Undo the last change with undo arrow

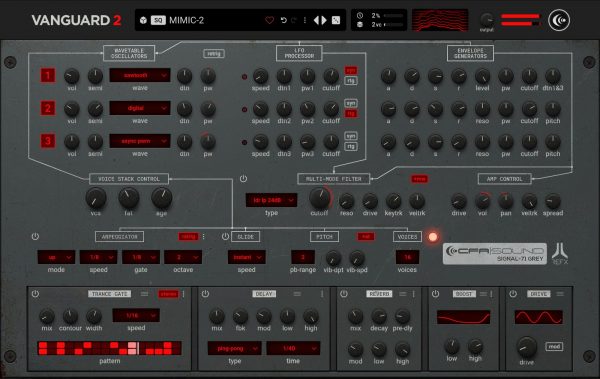(x=284, y=20)
